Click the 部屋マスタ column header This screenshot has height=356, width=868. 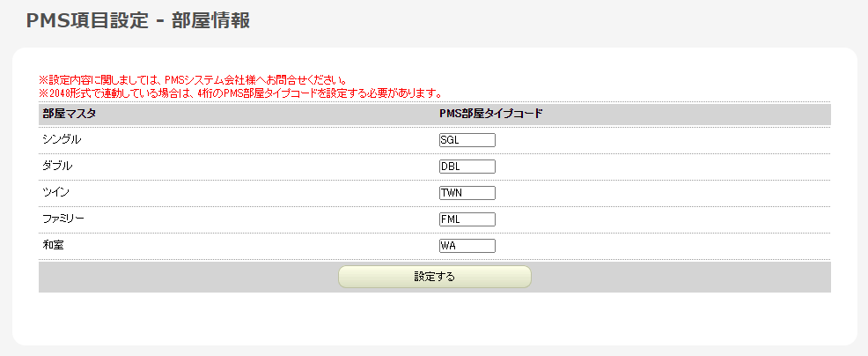(69, 114)
